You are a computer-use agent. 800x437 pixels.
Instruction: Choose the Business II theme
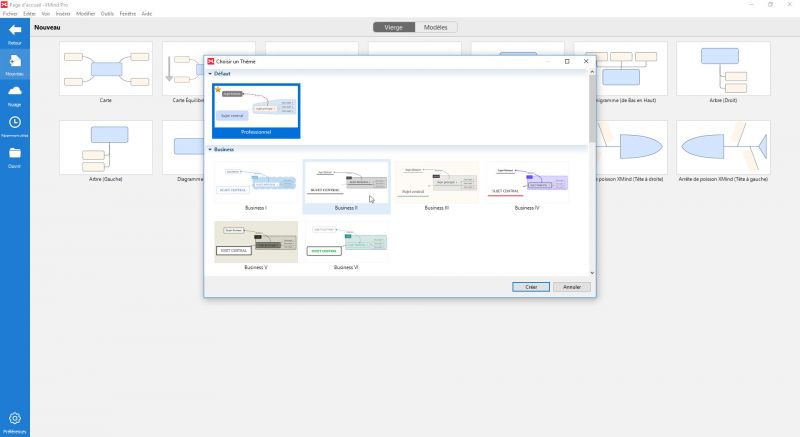[x=346, y=186]
